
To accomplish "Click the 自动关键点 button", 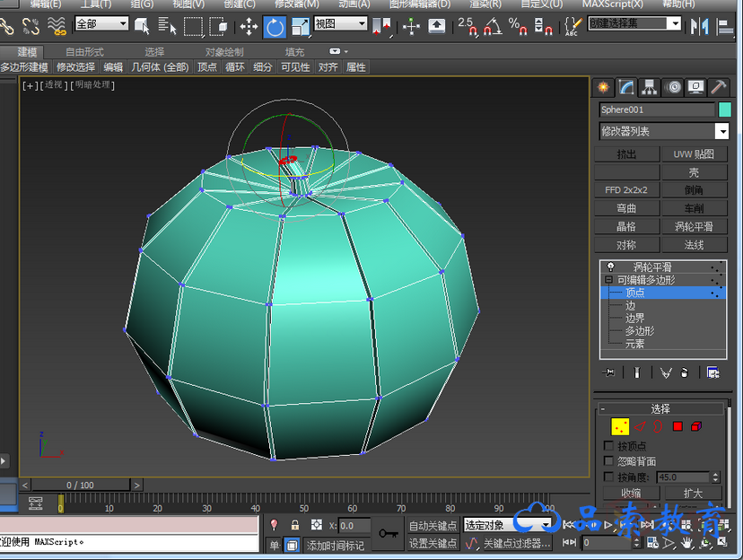I will click(433, 526).
